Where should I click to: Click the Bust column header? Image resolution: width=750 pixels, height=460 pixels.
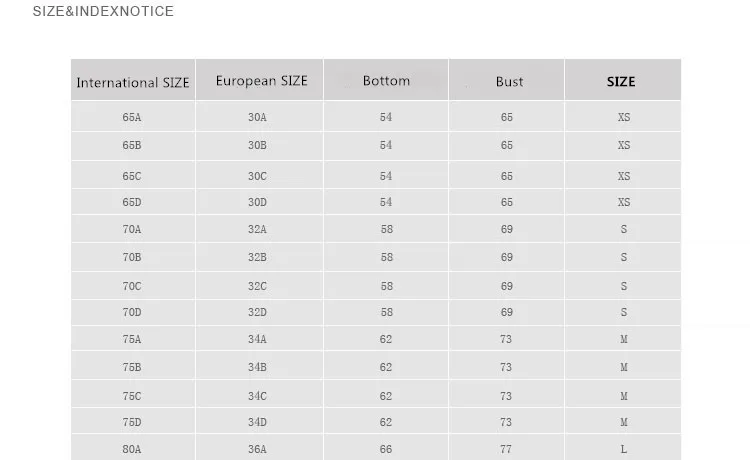(x=509, y=82)
